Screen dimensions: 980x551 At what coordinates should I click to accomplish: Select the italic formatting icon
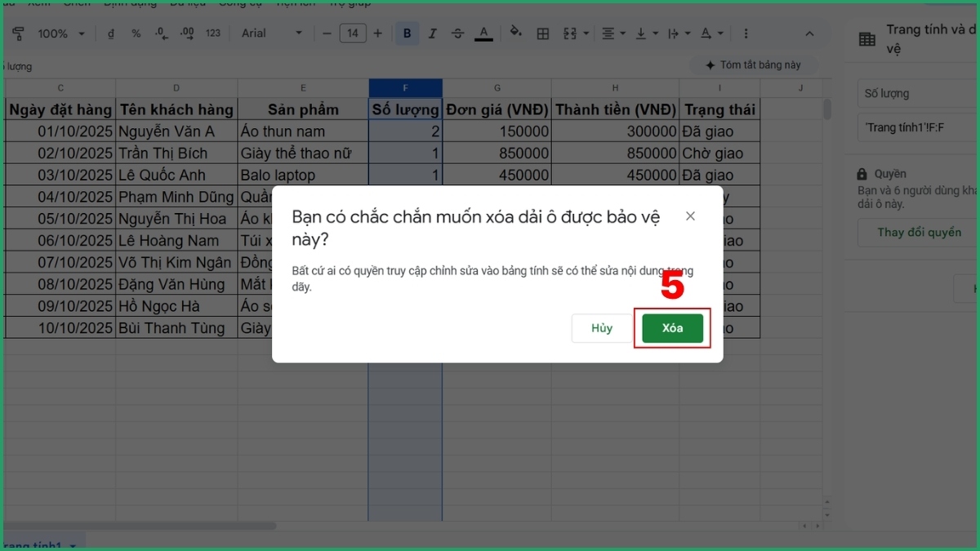[432, 33]
